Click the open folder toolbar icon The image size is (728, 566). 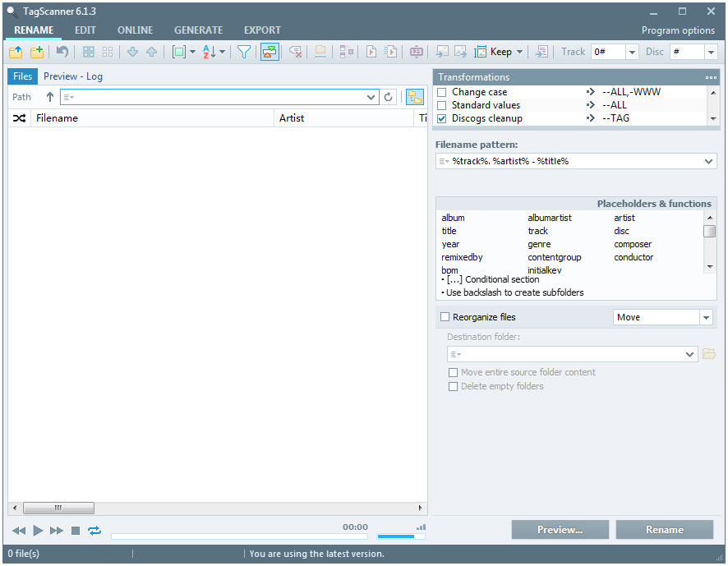click(x=16, y=52)
